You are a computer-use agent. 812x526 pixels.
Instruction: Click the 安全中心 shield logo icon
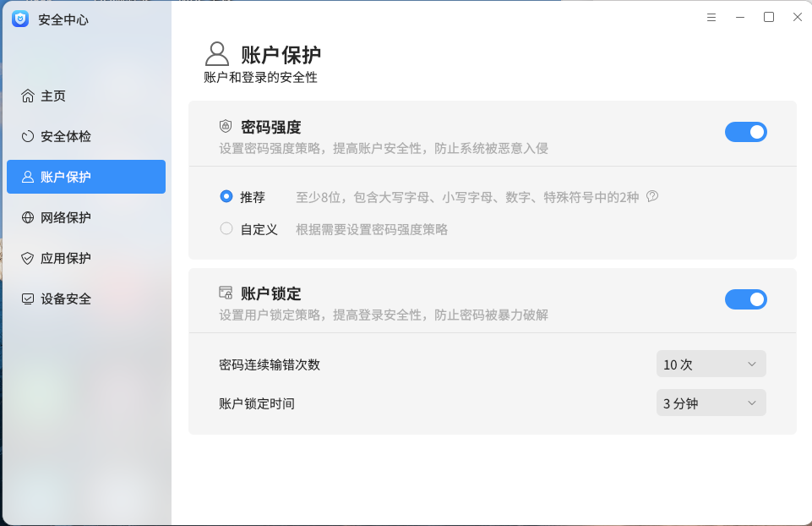[x=19, y=18]
